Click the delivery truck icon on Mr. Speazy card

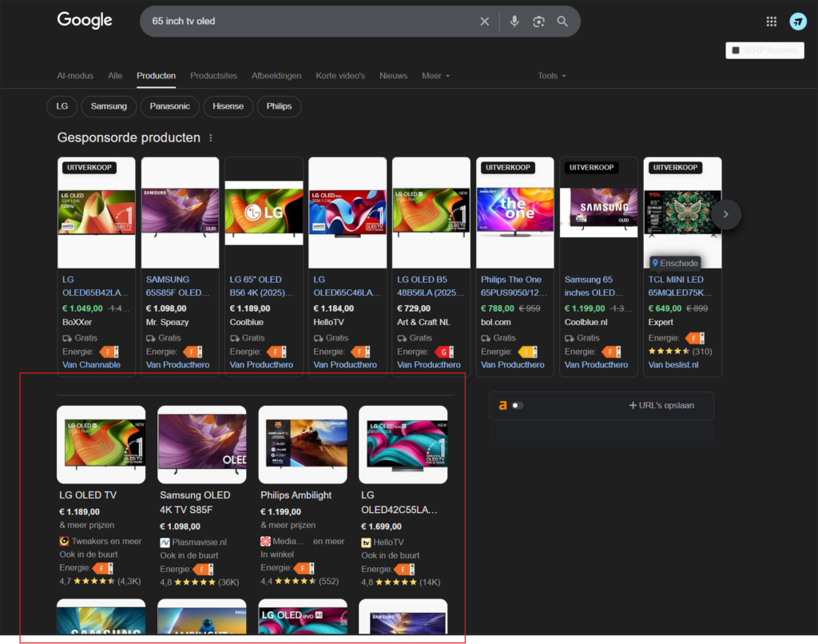pyautogui.click(x=151, y=338)
